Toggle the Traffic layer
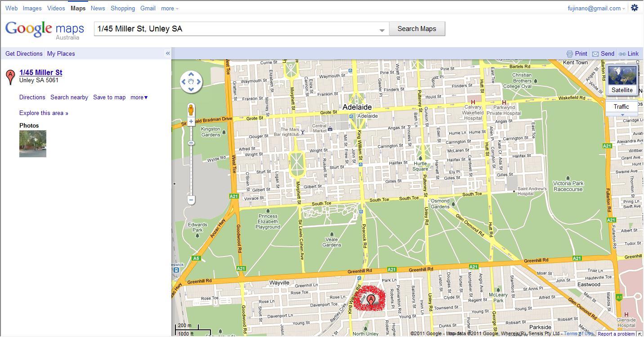The height and width of the screenshot is (337, 644). (621, 106)
